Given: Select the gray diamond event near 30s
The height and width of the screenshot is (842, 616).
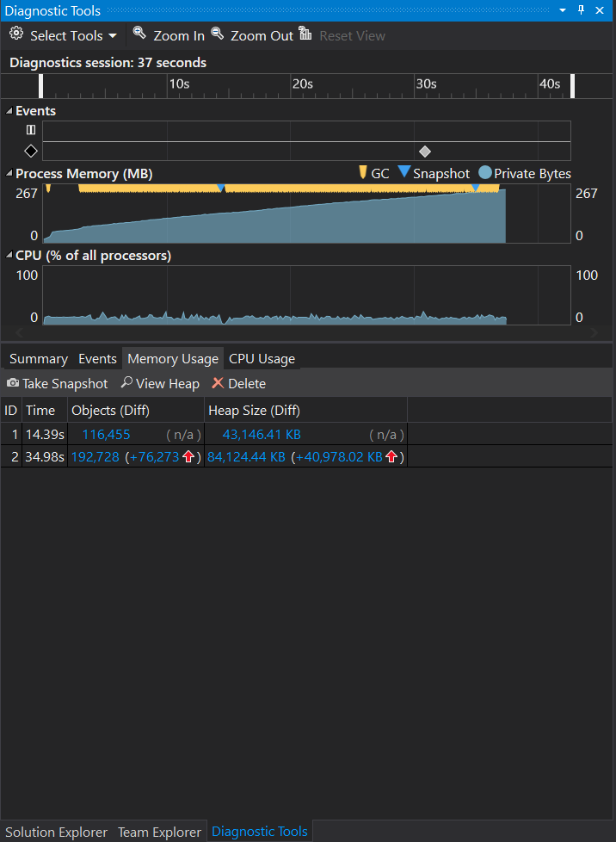Looking at the screenshot, I should click(424, 152).
